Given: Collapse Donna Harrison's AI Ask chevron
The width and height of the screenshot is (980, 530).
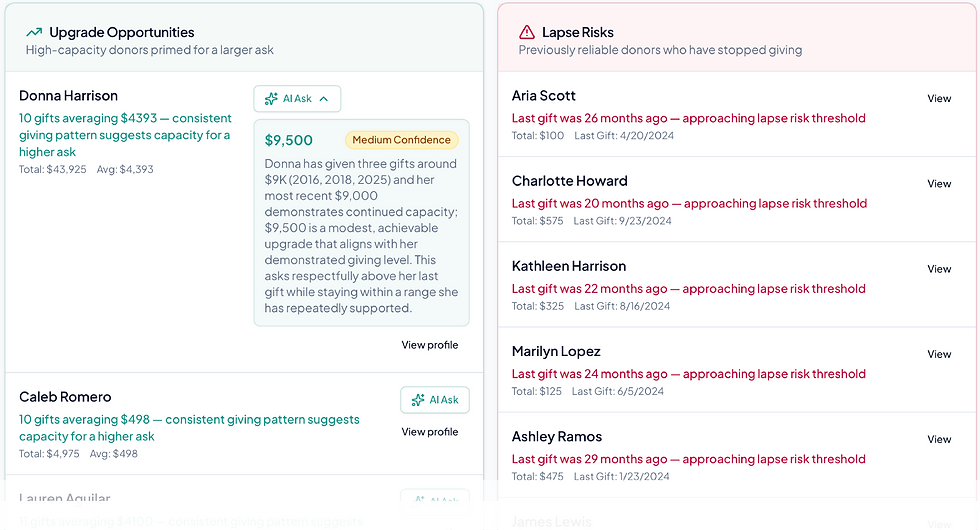Looking at the screenshot, I should click(x=324, y=99).
